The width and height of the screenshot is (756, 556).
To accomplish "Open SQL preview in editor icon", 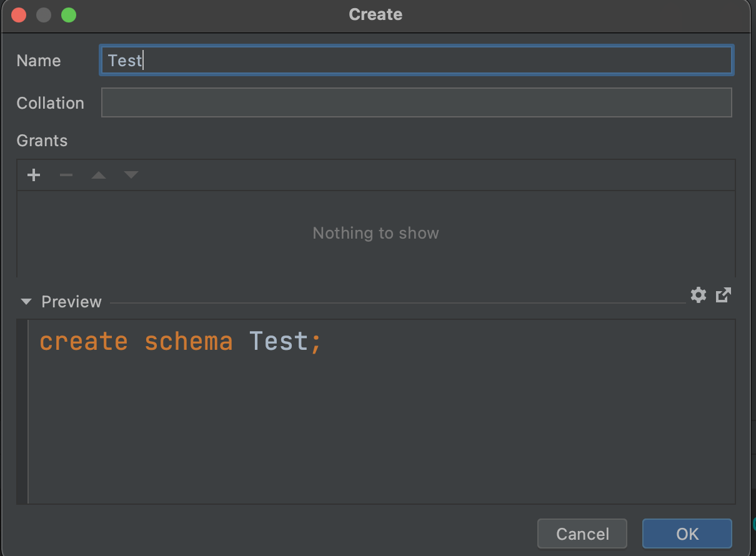I will [x=724, y=295].
